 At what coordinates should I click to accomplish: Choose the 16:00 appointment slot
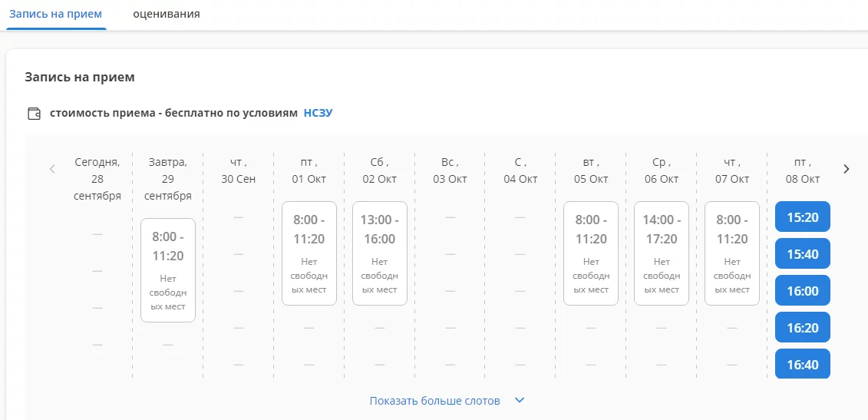[803, 290]
